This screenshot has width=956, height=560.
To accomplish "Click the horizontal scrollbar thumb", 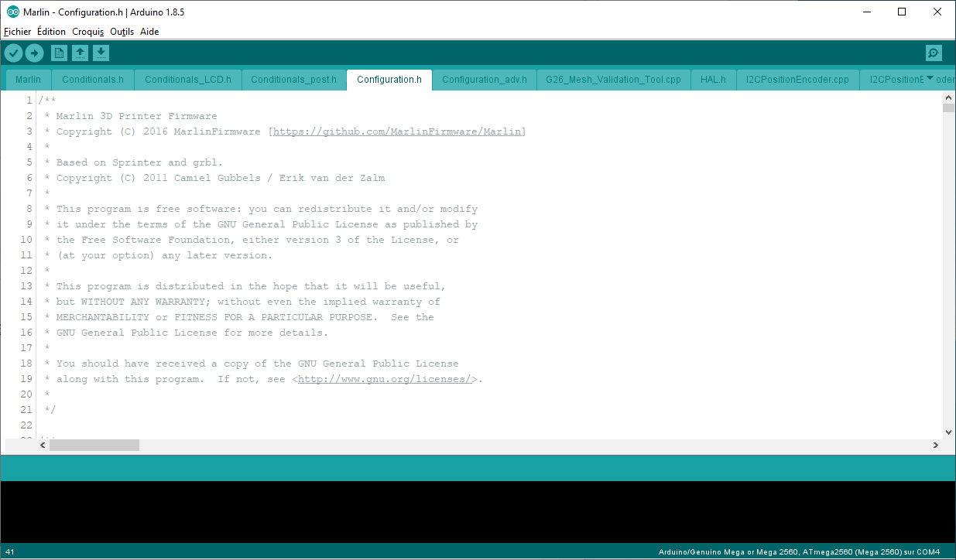I will [94, 446].
